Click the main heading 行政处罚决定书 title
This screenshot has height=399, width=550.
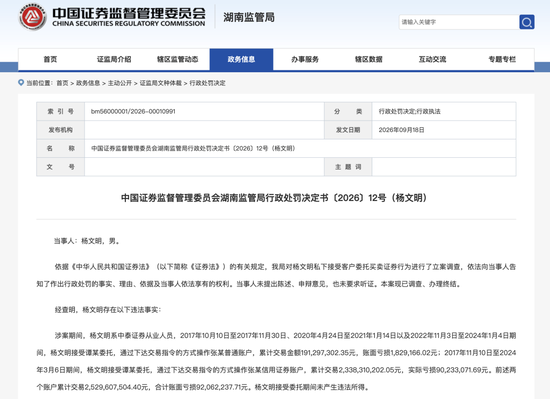click(274, 198)
